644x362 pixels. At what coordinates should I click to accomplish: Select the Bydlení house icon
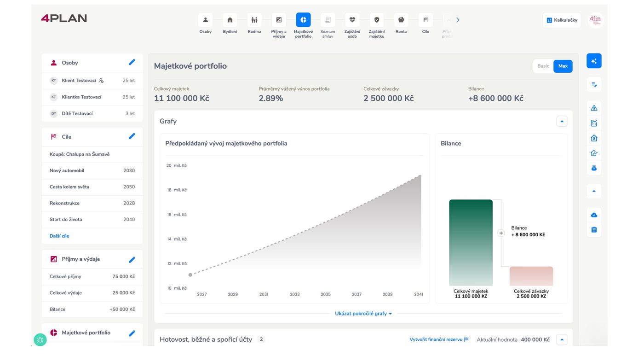click(230, 20)
